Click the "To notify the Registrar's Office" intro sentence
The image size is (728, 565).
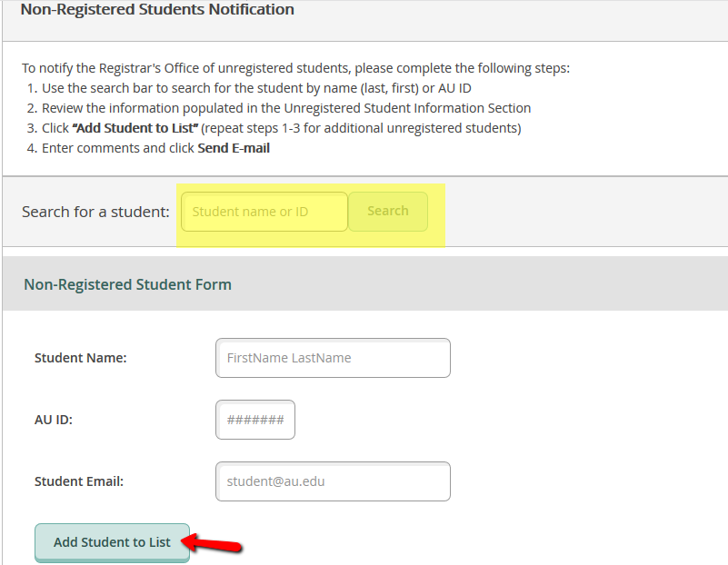pyautogui.click(x=295, y=68)
